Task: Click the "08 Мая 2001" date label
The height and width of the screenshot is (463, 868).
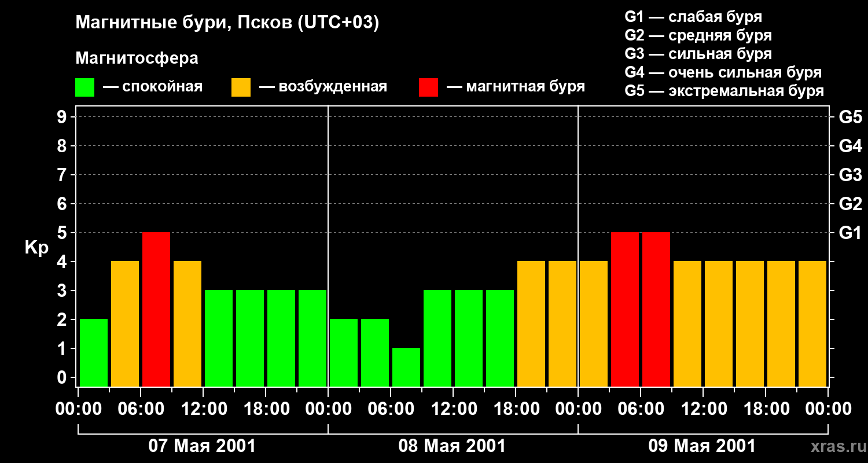Action: [x=452, y=446]
